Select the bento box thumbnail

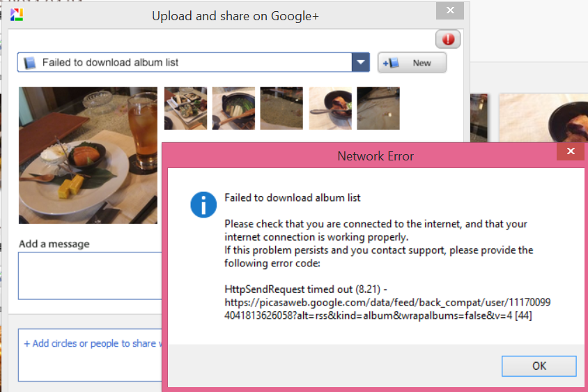(x=185, y=109)
